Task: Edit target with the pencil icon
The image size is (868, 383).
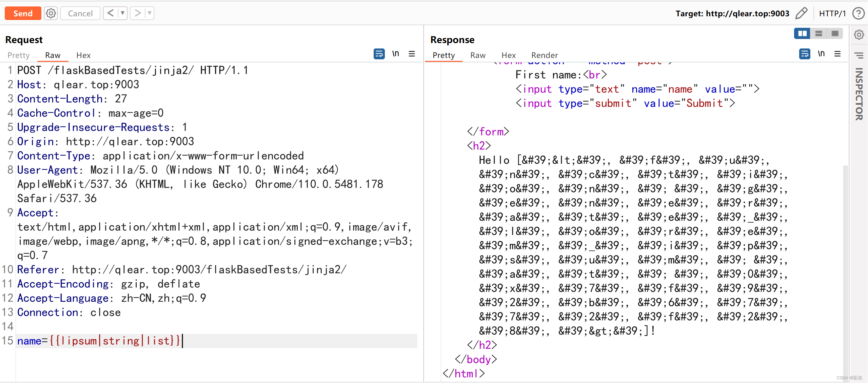Action: [x=802, y=13]
